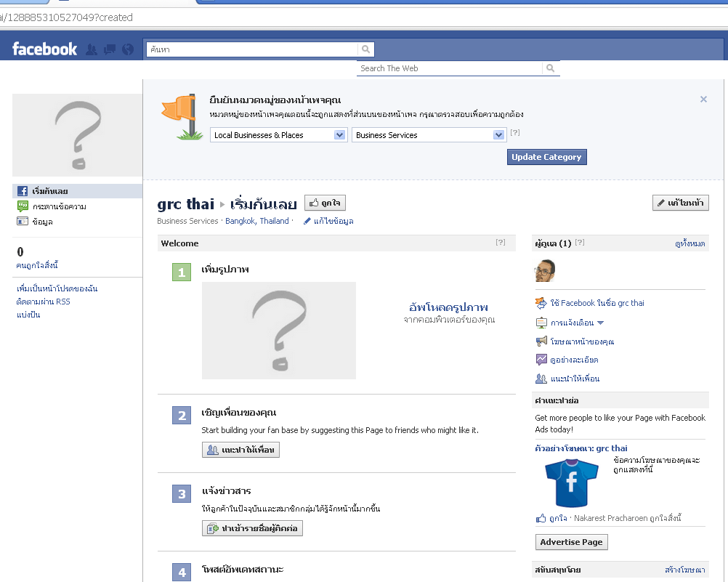728x582 pixels.
Task: Click the Bangkok, Thailand location link
Action: [257, 221]
